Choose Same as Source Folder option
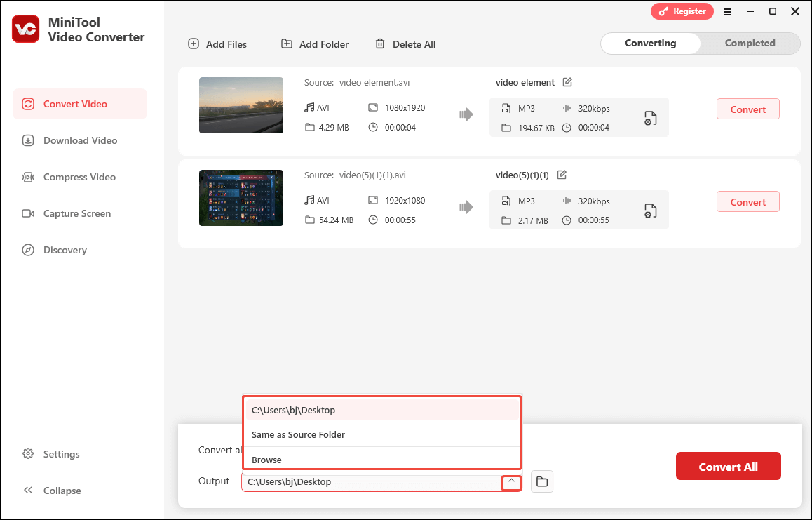This screenshot has width=812, height=520. coord(381,434)
